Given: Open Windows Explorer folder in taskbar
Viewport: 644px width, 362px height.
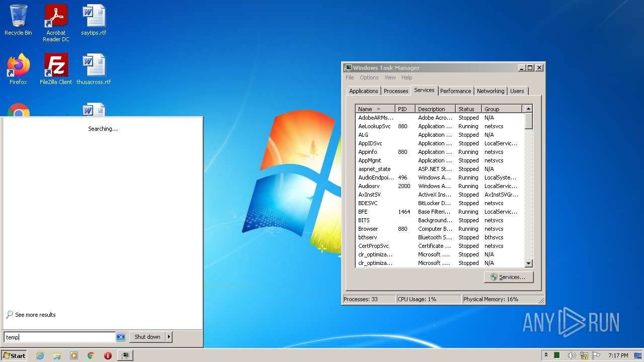Looking at the screenshot, I should click(57, 355).
